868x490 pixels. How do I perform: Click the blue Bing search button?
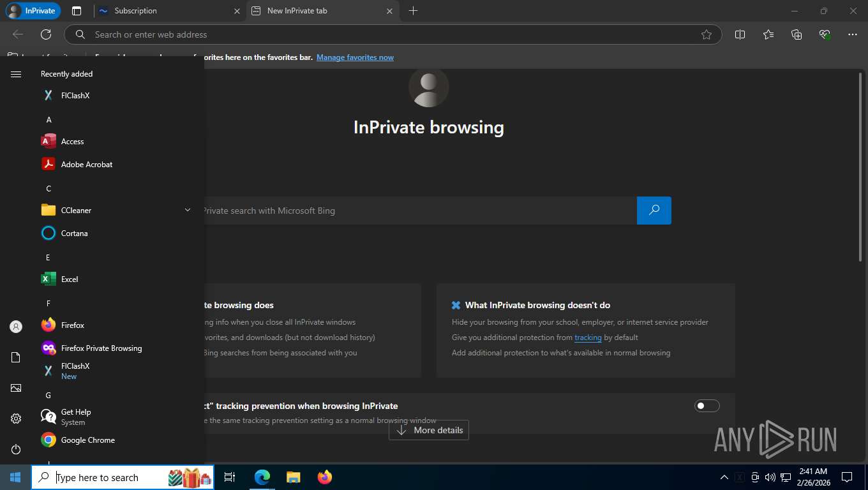pyautogui.click(x=654, y=211)
